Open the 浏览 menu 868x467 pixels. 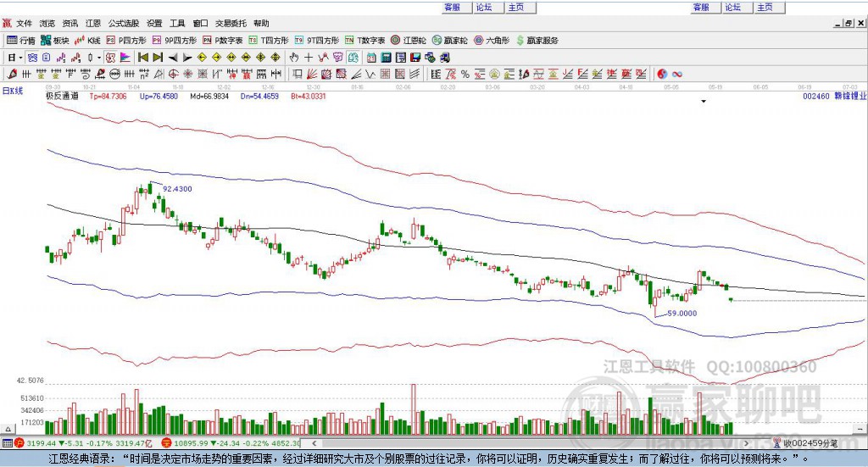pos(47,23)
